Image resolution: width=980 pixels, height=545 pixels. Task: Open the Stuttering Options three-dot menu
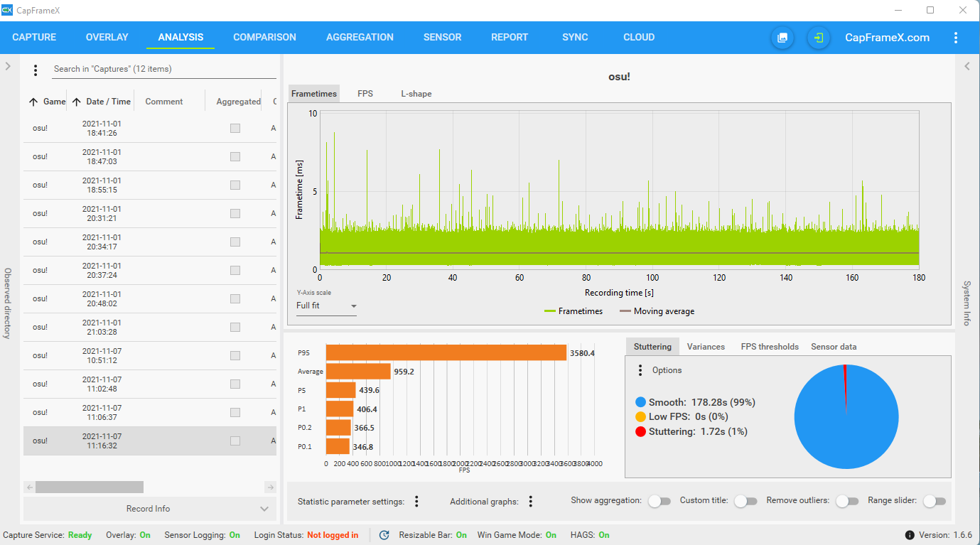(640, 370)
